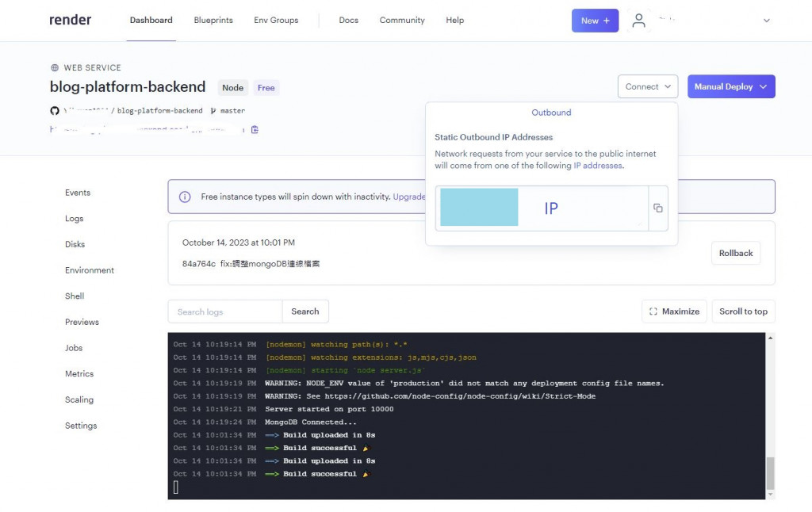Viewport: 812px width, 512px height.
Task: Click the log scrollbar down arrow
Action: click(x=770, y=495)
